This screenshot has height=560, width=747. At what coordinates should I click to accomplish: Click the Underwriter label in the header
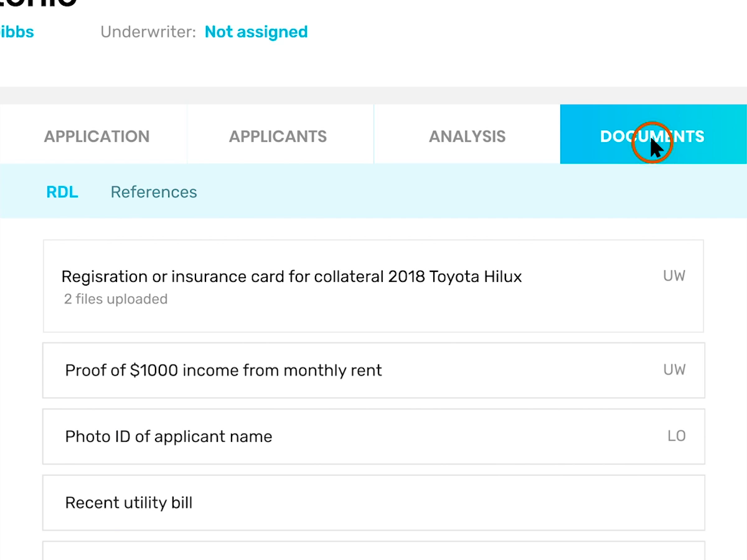click(x=148, y=32)
